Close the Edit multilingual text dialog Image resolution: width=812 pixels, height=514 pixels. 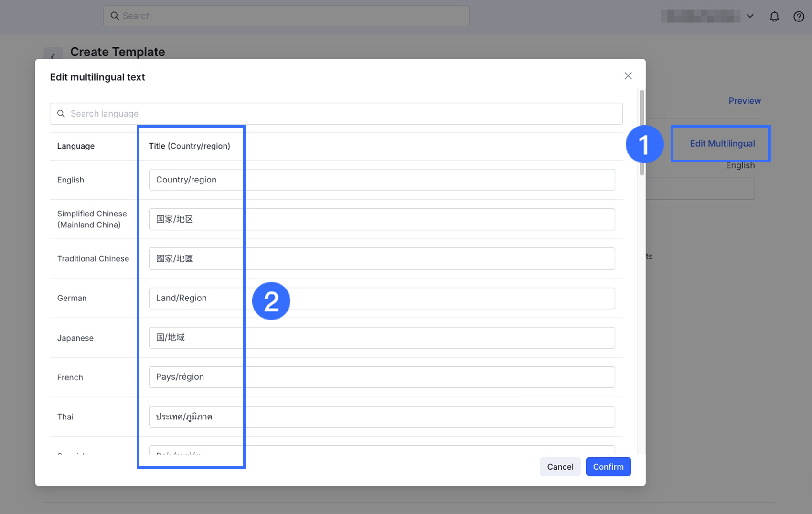click(628, 76)
